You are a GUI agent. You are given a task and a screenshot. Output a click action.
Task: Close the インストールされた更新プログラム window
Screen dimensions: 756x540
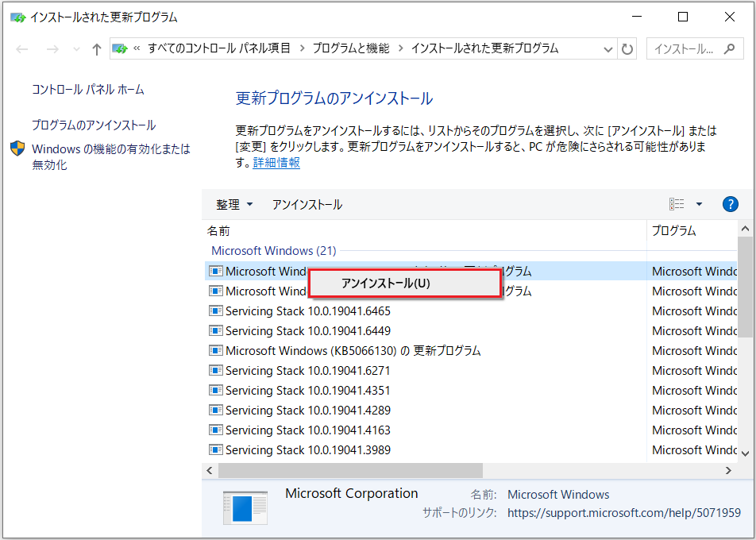click(x=730, y=17)
